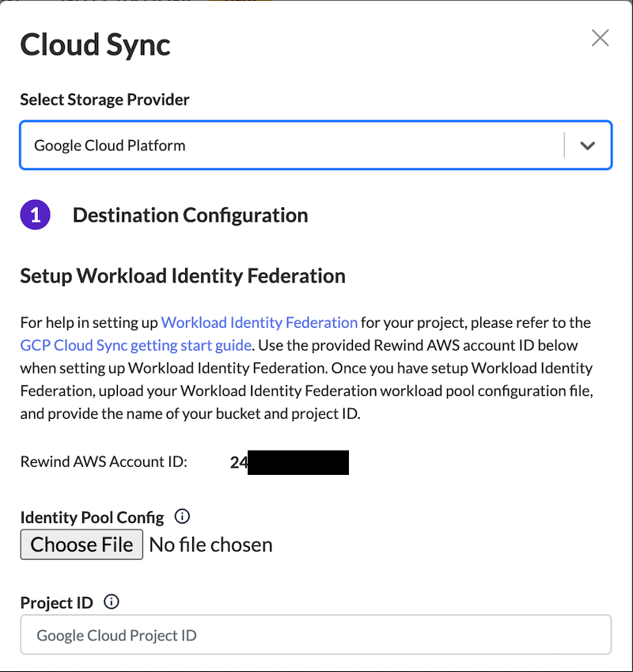Click the 'No file chosen' text
This screenshot has height=672, width=633.
[x=210, y=545]
